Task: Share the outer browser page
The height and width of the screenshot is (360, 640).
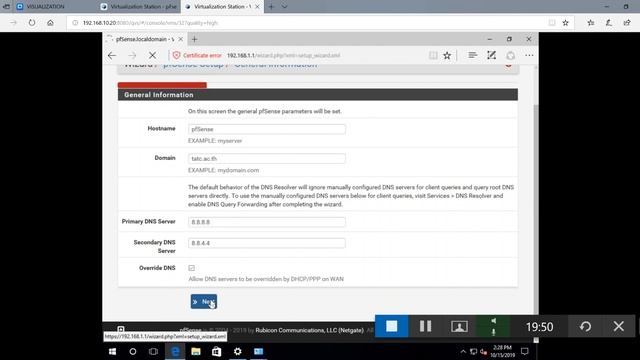Action: (627, 23)
